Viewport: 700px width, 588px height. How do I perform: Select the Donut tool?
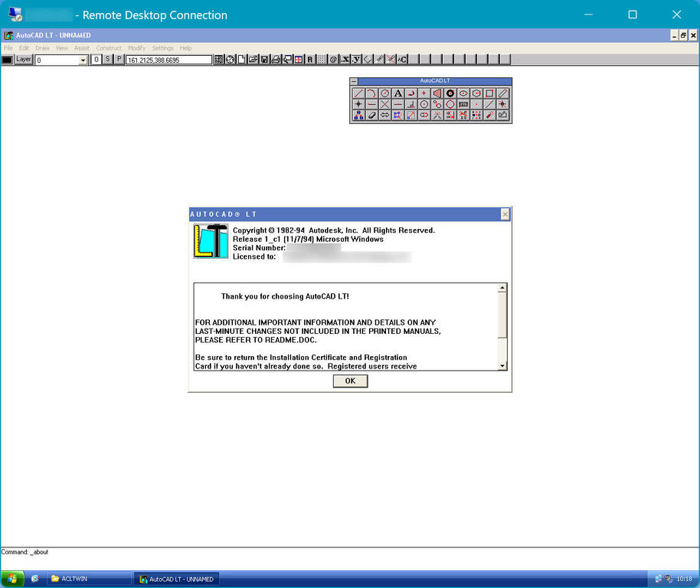(x=450, y=93)
